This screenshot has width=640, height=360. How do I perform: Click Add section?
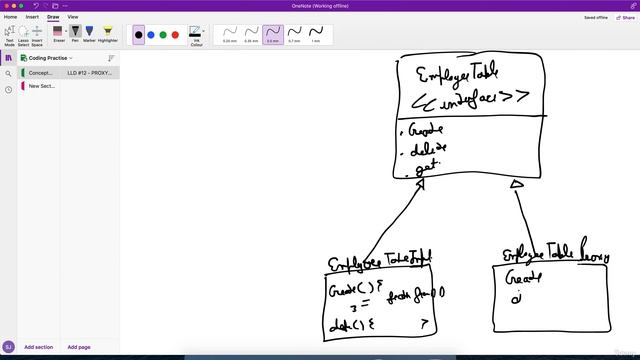click(38, 347)
